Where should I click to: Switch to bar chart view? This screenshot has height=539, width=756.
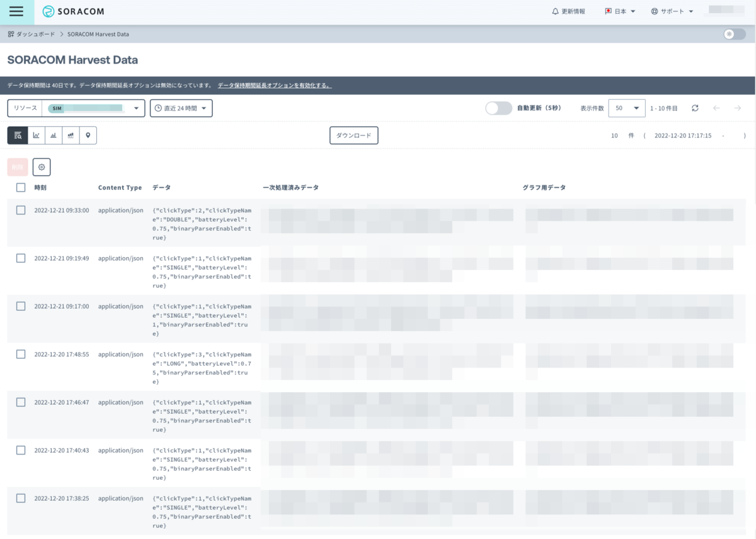(54, 136)
